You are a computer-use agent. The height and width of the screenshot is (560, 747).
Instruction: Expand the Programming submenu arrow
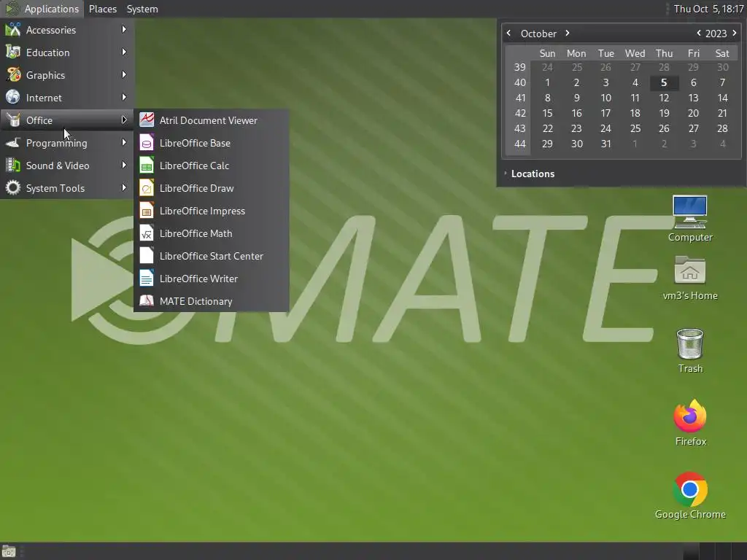tap(124, 142)
